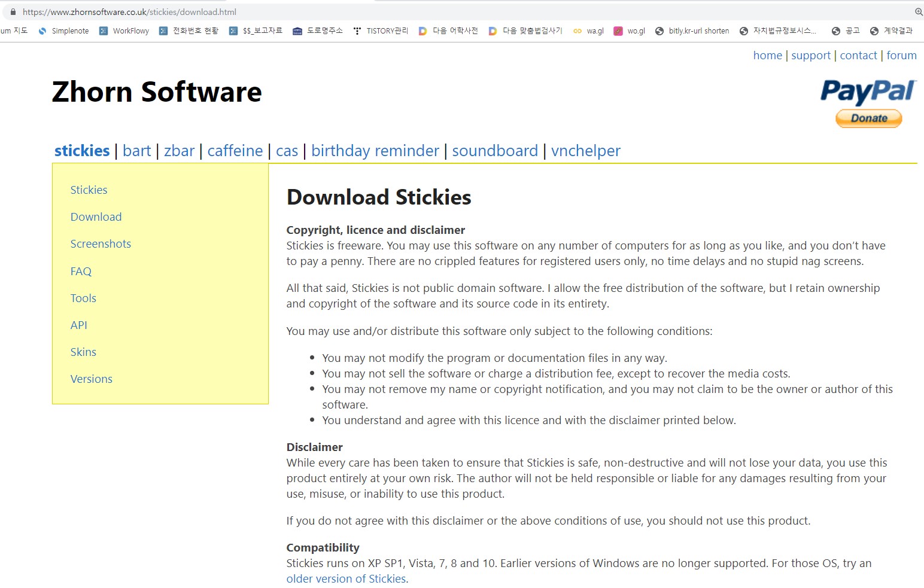This screenshot has height=588, width=924.
Task: Open the Simplenote bookmark
Action: [x=63, y=31]
